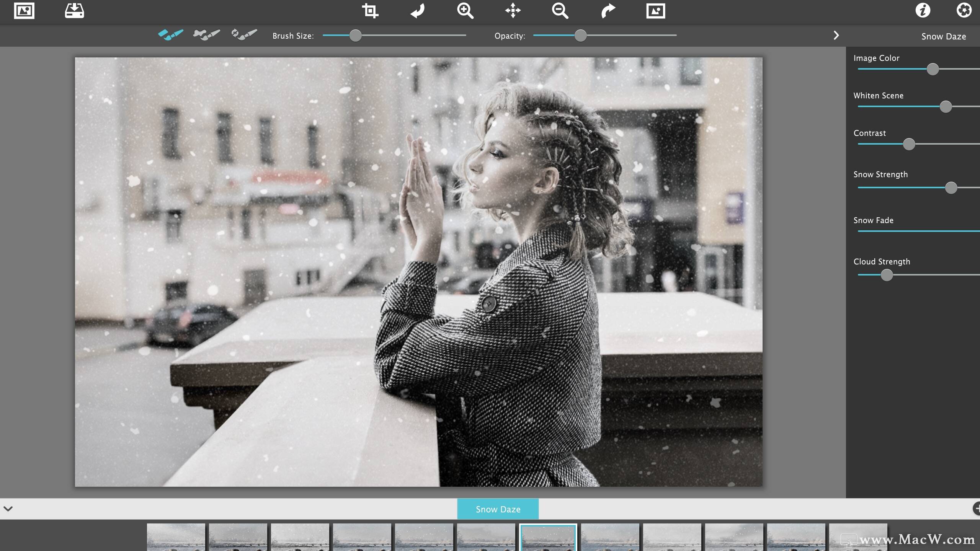The image size is (980, 551).
Task: Undo the last action
Action: tap(418, 11)
